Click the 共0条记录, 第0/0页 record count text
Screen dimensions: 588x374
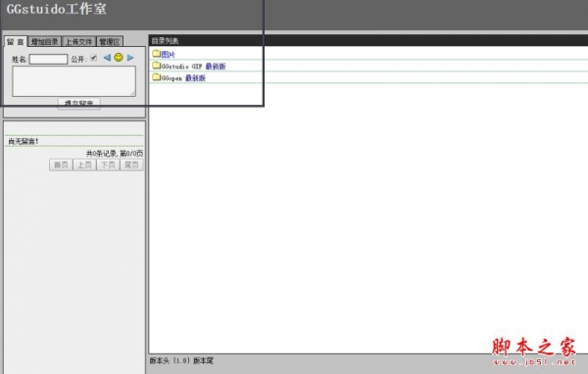click(115, 154)
